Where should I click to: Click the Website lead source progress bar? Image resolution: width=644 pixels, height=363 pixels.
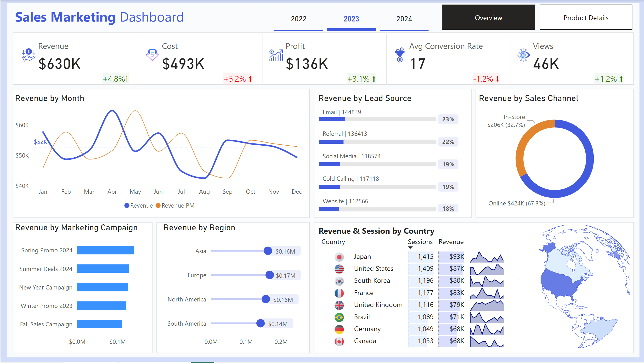pos(377,209)
